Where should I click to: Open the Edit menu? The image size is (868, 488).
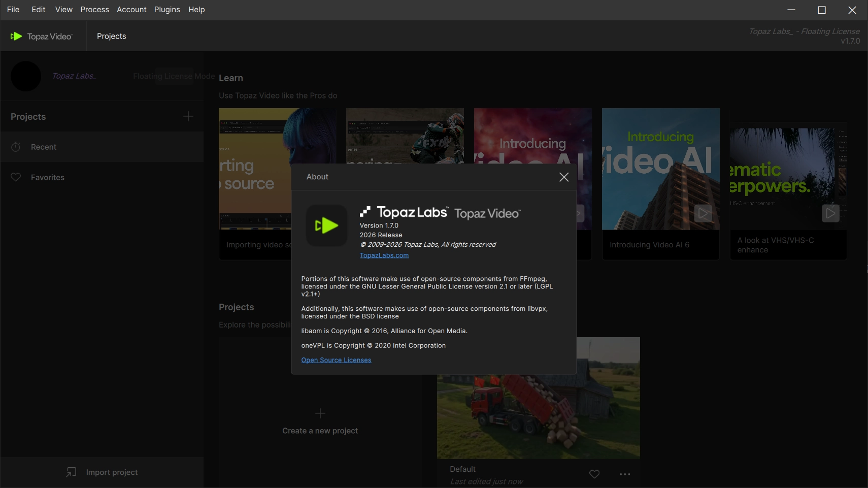click(x=39, y=10)
